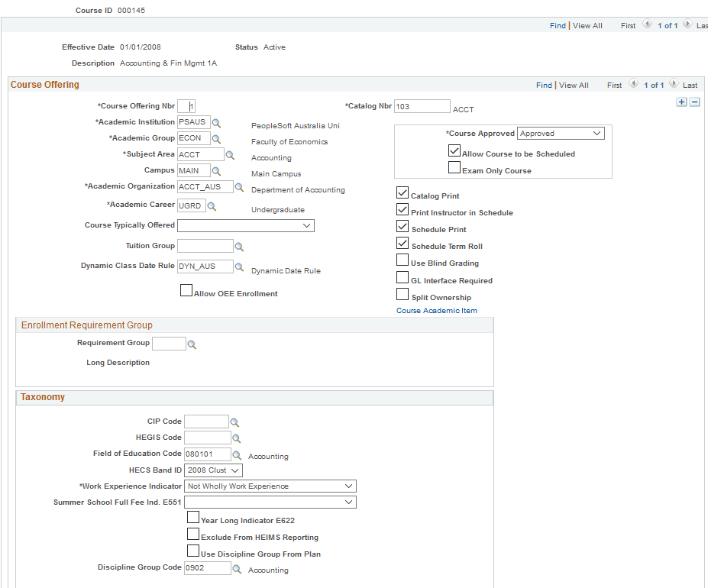This screenshot has height=588, width=708.
Task: Add a new Course Offering row
Action: [x=682, y=102]
